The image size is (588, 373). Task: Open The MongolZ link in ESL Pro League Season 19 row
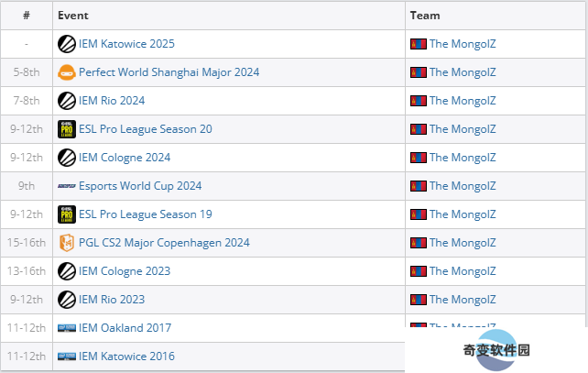click(x=463, y=214)
